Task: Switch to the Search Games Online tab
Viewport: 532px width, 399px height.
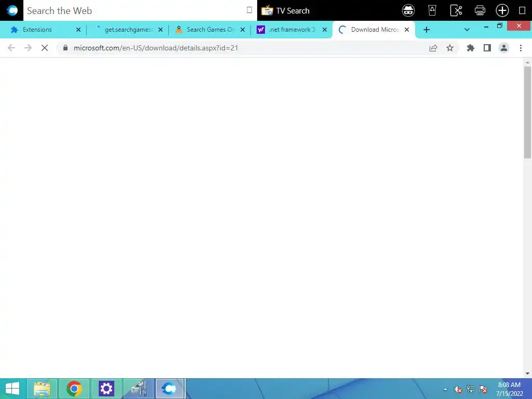Action: pyautogui.click(x=210, y=30)
